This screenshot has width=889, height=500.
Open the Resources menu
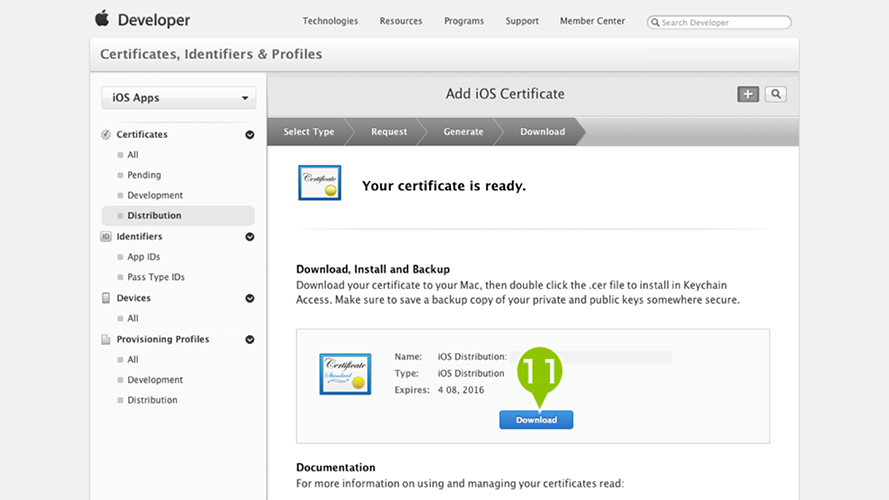401,21
